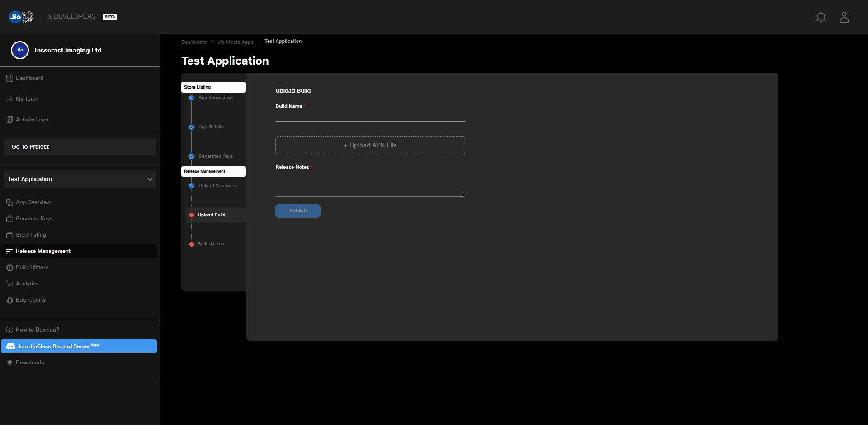Click Generated Keys completed step checkmark

(191, 157)
